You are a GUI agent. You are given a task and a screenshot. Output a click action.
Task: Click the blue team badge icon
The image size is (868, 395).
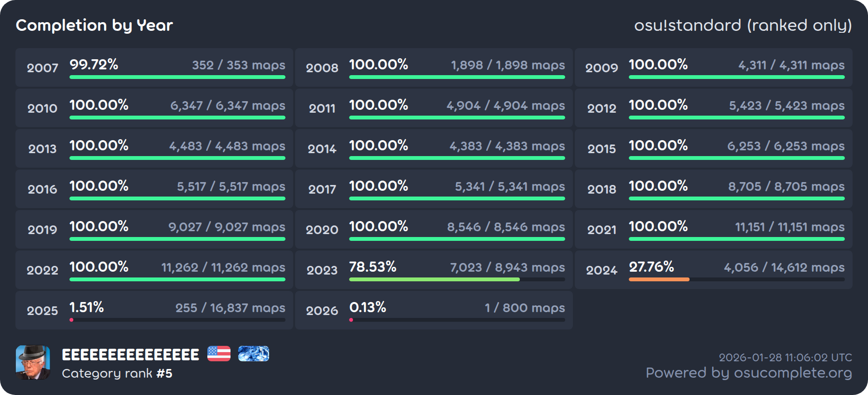254,354
